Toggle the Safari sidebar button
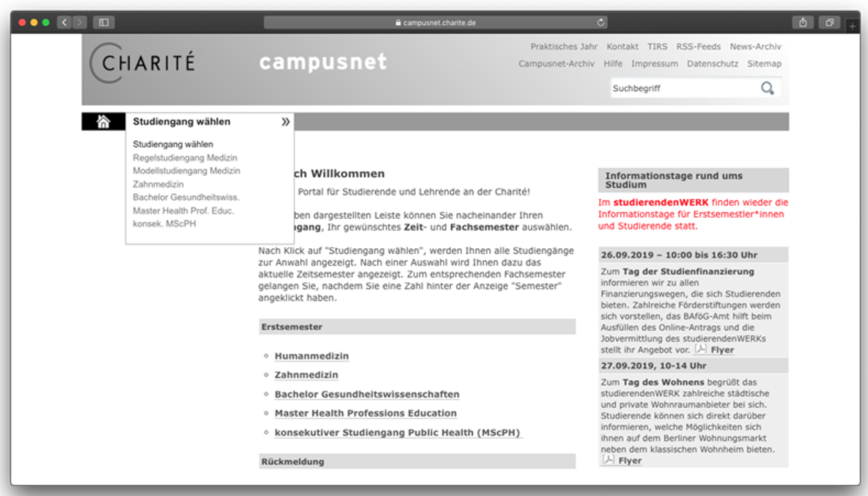 (x=103, y=22)
